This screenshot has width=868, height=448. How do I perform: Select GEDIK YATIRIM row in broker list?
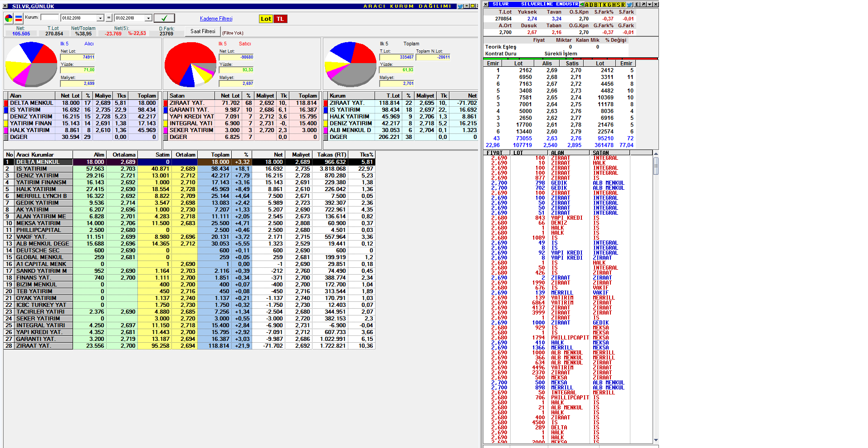click(189, 203)
